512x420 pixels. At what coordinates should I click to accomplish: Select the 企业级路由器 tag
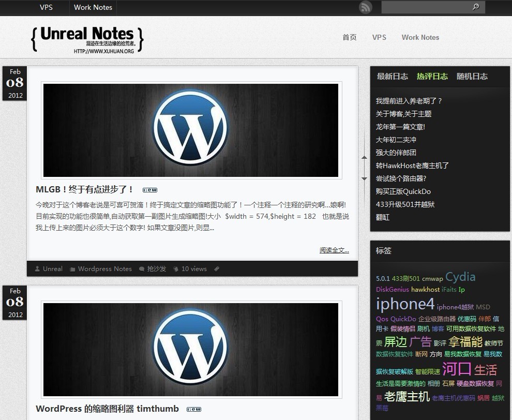point(437,319)
